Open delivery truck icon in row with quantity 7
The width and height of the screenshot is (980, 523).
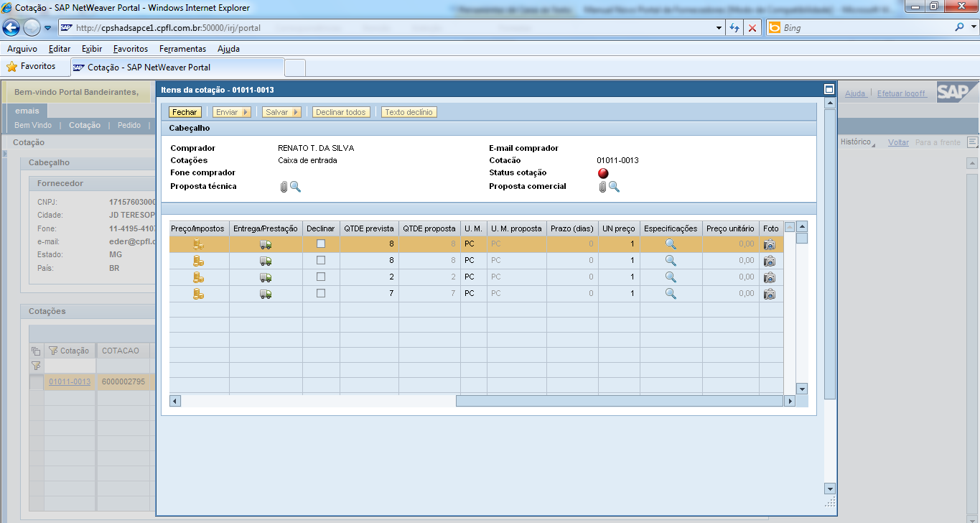tap(266, 294)
